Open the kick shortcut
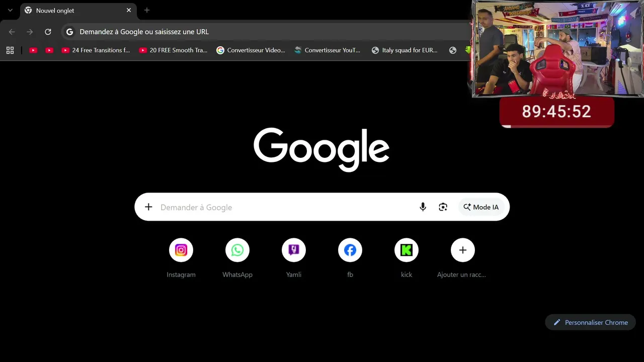Image resolution: width=644 pixels, height=362 pixels. [407, 258]
